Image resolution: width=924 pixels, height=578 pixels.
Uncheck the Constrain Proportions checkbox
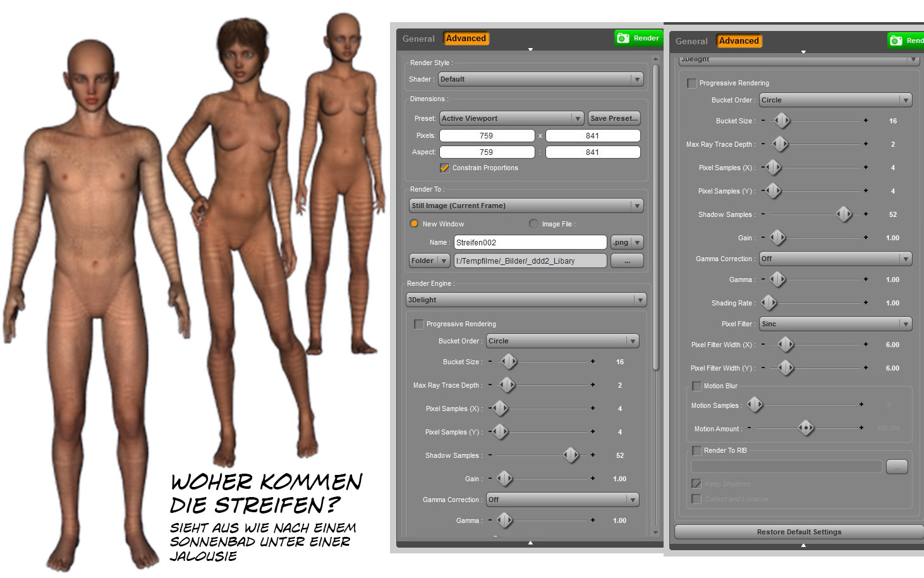pyautogui.click(x=444, y=168)
